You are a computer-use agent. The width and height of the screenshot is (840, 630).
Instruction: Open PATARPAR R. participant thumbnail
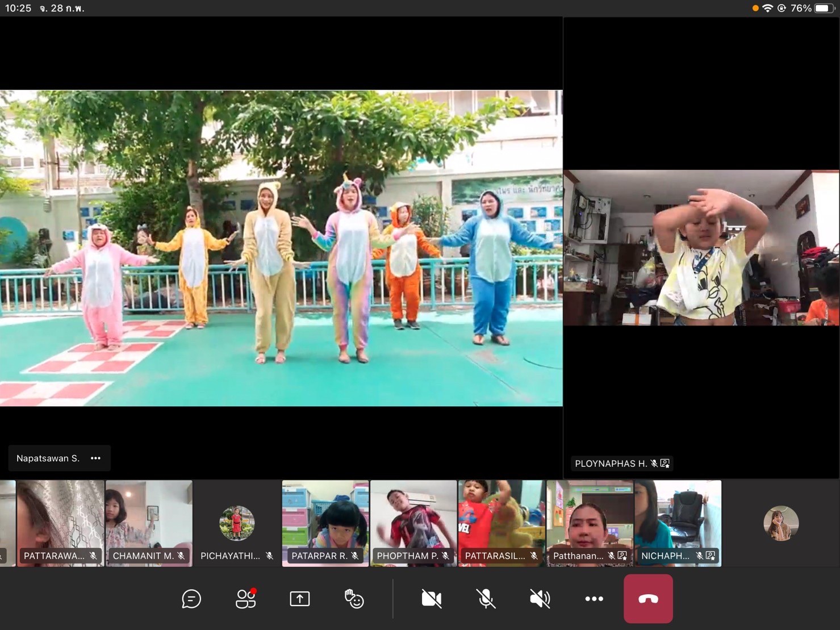[x=325, y=523]
